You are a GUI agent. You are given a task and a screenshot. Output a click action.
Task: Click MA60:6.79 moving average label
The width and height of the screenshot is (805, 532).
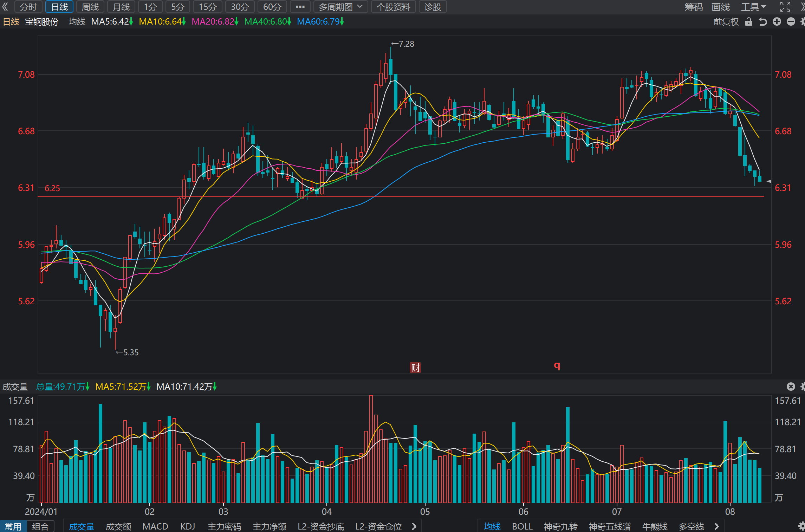coord(320,22)
